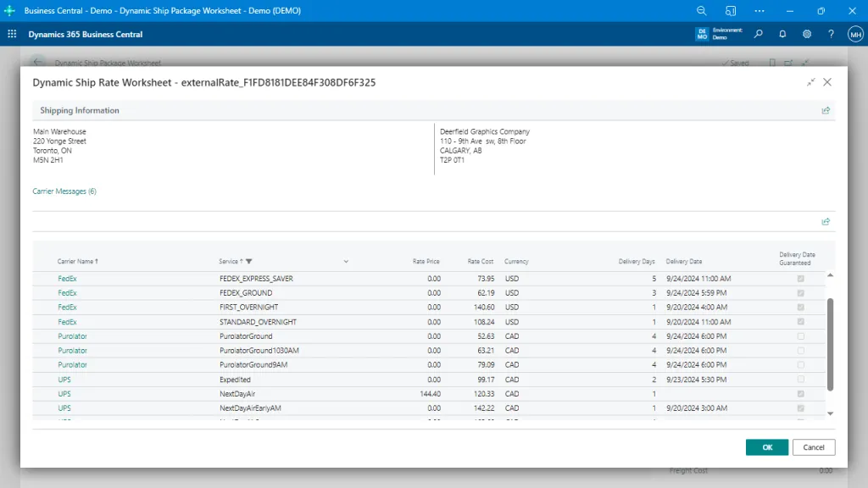Share Shipping Information using the share icon
868x488 pixels.
(826, 110)
